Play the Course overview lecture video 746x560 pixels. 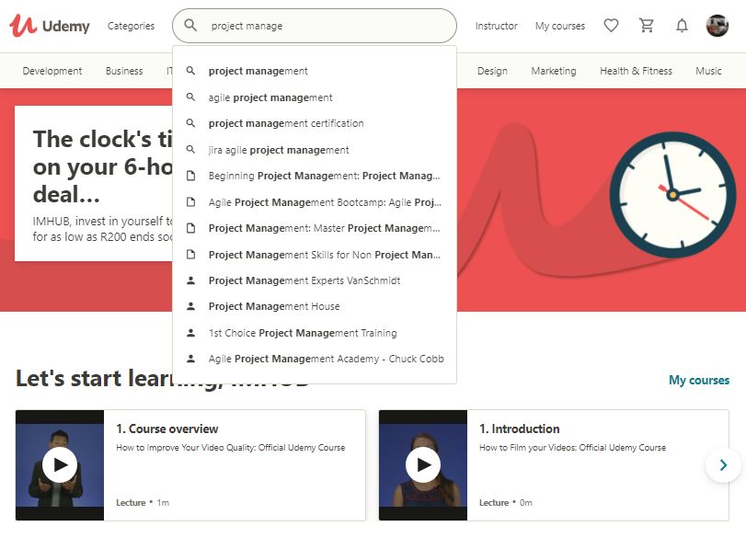[x=60, y=464]
